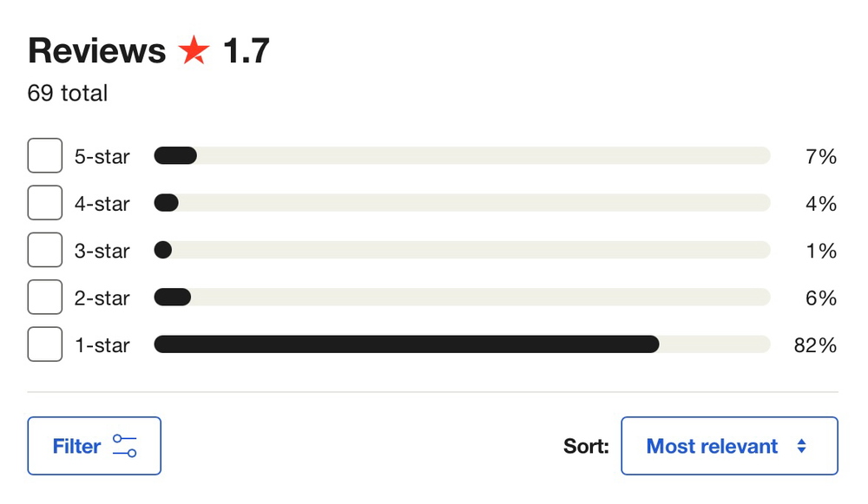
Task: Select the 3-star row label
Action: [x=102, y=250]
